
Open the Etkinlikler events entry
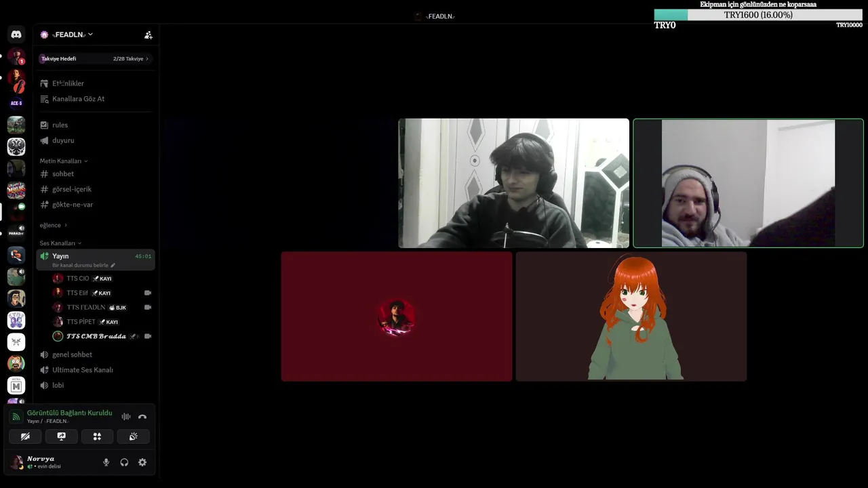[96, 83]
